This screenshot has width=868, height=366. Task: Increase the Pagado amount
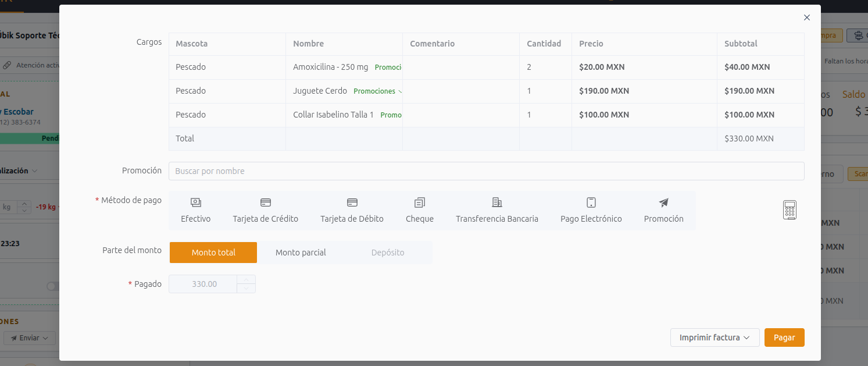click(x=247, y=280)
